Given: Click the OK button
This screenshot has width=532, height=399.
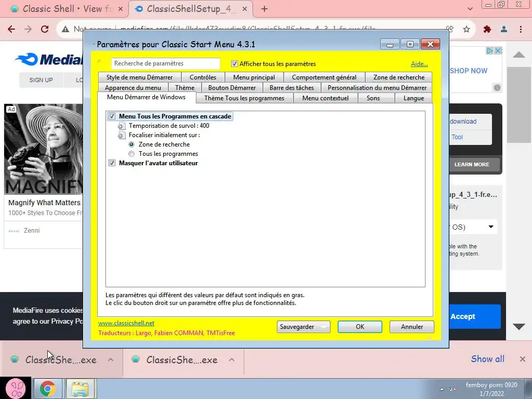Looking at the screenshot, I should pyautogui.click(x=360, y=327).
